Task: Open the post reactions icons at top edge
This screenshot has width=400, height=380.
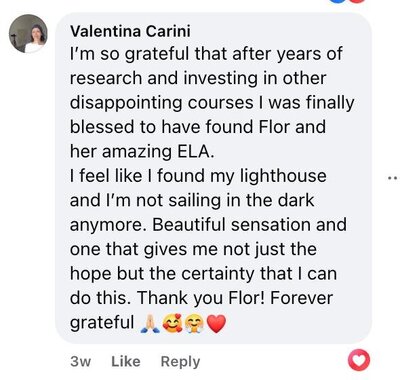Action: coord(348,1)
